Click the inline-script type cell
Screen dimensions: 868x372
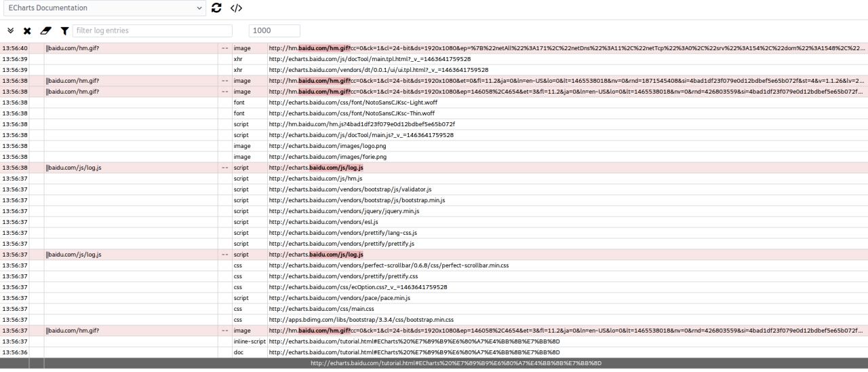pos(250,341)
